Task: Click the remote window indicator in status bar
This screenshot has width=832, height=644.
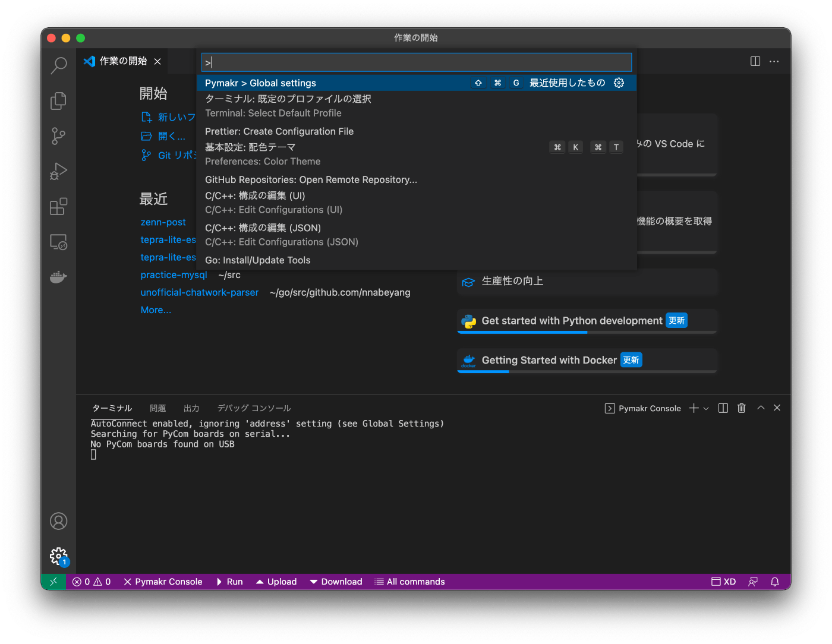Action: pyautogui.click(x=53, y=582)
